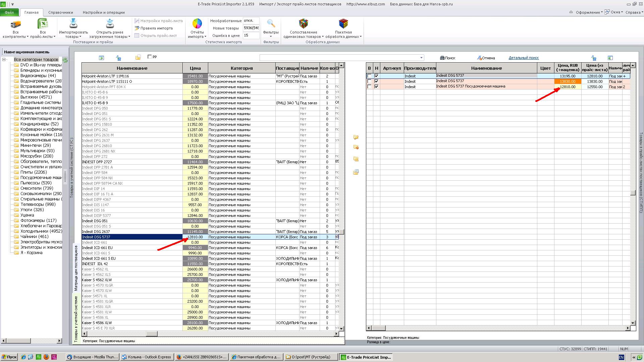Click the Пуск start button

pos(9,357)
